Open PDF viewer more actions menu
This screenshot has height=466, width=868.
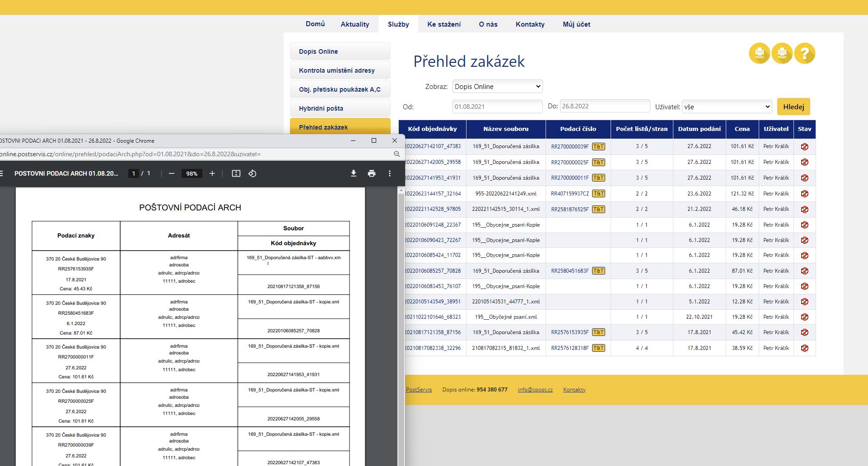[390, 173]
